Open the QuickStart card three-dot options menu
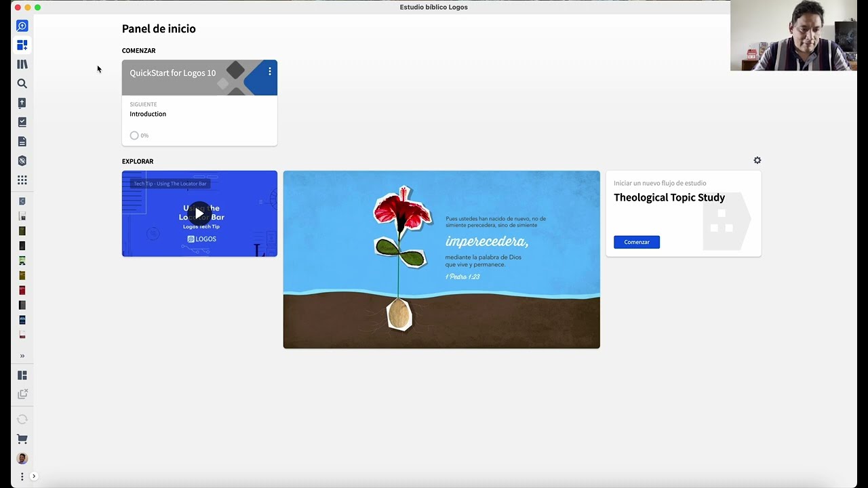This screenshot has width=868, height=488. coord(270,71)
